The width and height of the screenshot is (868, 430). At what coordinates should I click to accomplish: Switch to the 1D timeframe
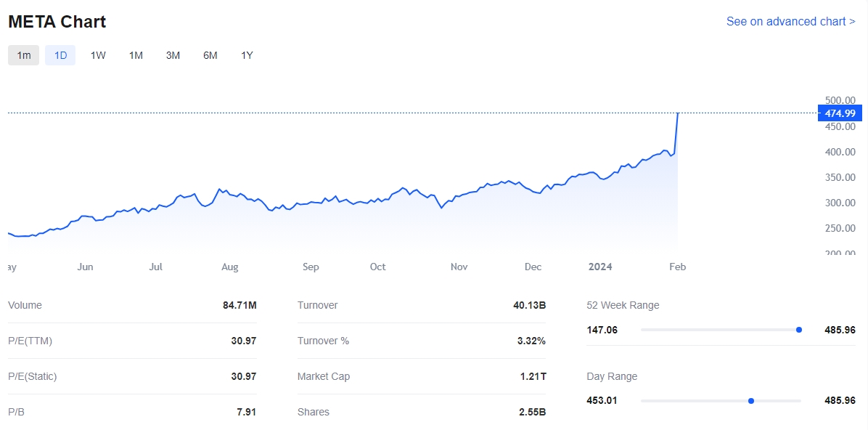tap(60, 55)
